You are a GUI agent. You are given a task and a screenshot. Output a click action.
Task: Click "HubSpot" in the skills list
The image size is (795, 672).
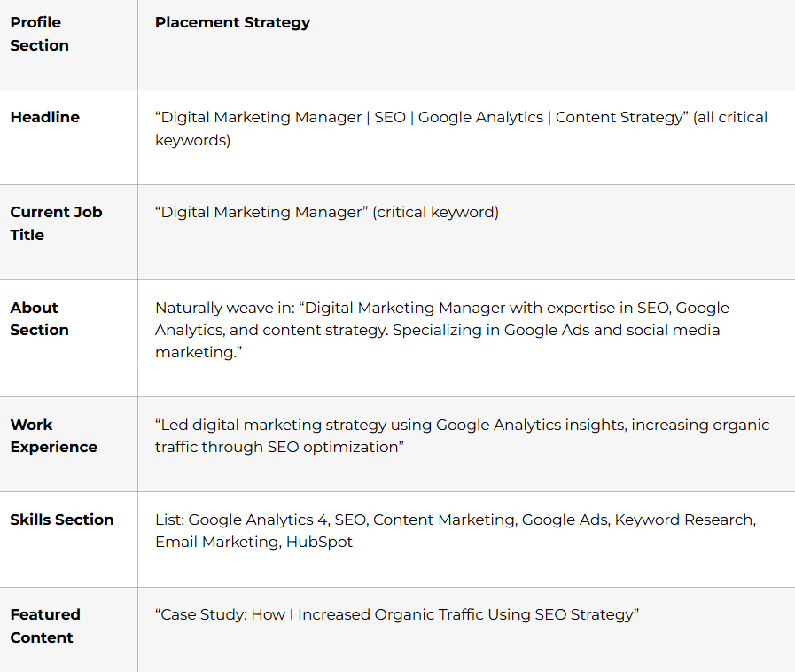319,542
